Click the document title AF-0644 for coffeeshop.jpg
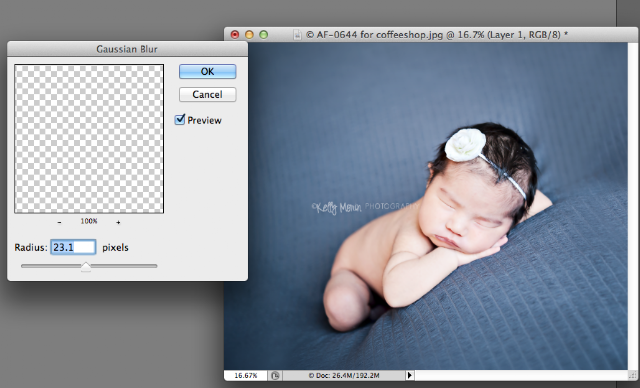The width and height of the screenshot is (640, 388). pyautogui.click(x=437, y=35)
